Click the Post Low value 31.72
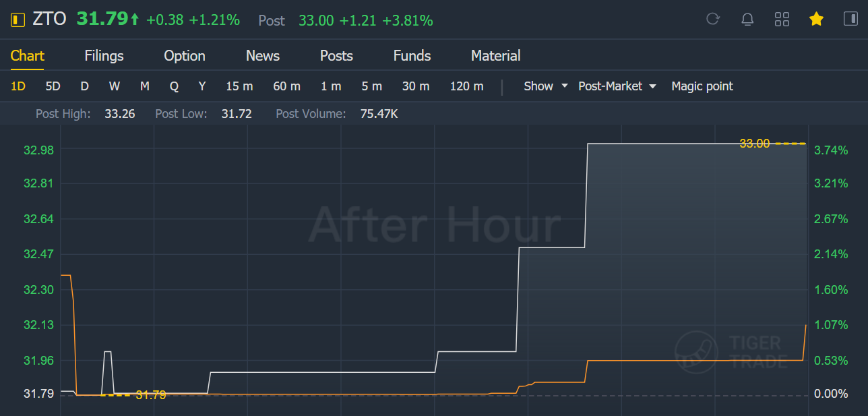The width and height of the screenshot is (868, 416). [237, 114]
